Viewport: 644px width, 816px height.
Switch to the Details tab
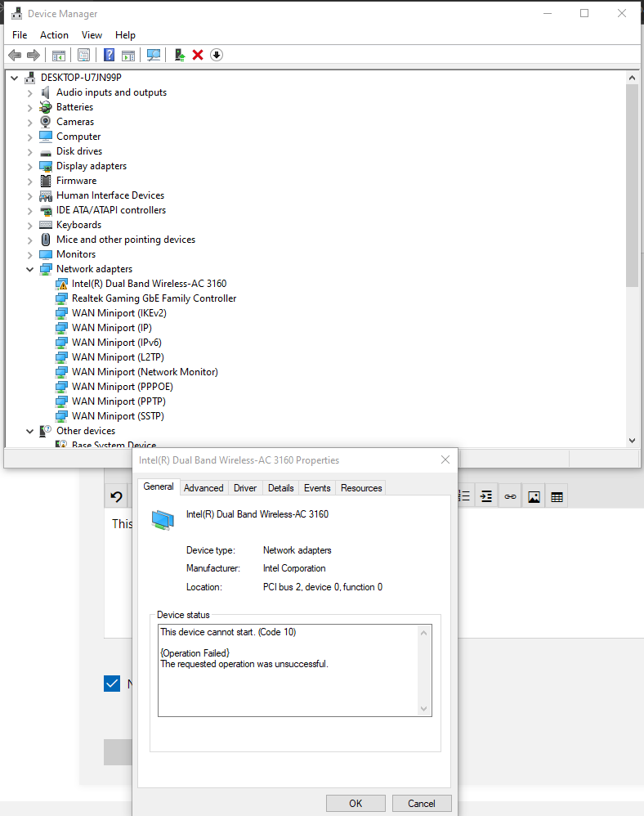(281, 488)
